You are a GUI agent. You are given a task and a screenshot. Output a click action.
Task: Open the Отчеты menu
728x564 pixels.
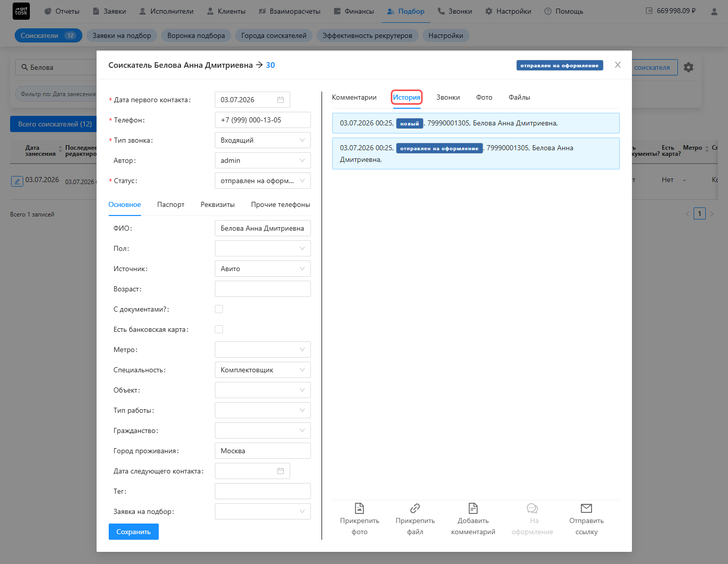(x=62, y=11)
